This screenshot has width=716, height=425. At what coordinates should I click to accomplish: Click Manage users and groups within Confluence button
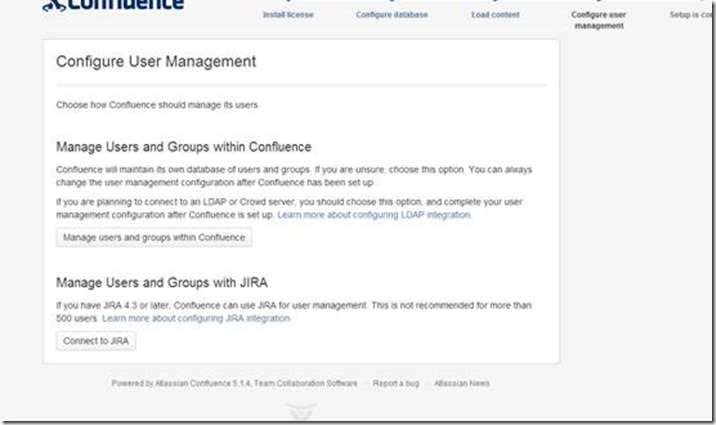coord(154,237)
